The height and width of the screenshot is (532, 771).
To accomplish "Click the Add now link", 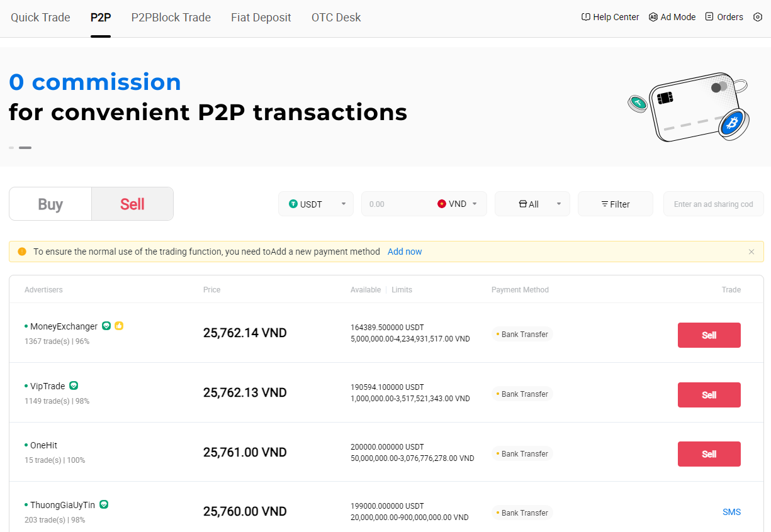I will 405,252.
